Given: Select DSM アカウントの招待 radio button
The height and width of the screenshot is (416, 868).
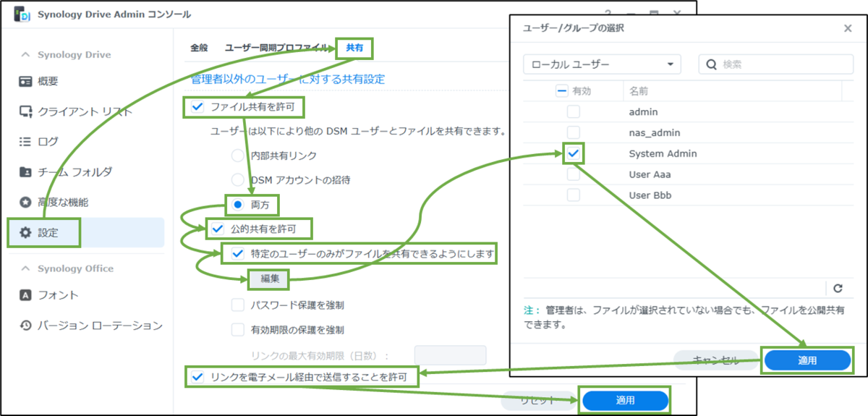Looking at the screenshot, I should coord(237,179).
